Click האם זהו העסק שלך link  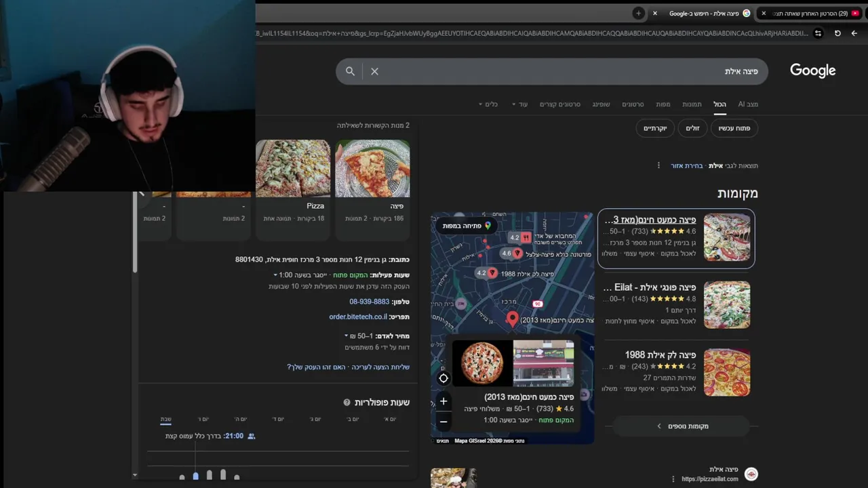[x=317, y=367]
